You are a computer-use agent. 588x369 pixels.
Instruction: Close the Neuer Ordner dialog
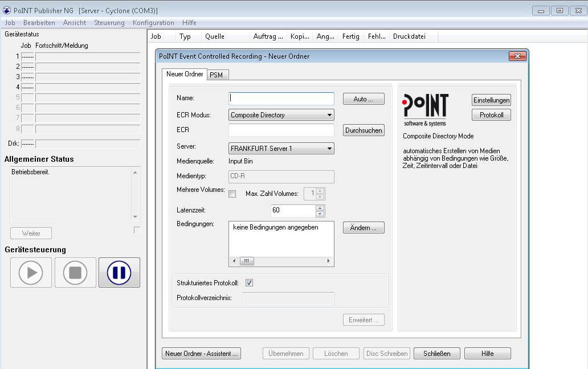[x=517, y=56]
